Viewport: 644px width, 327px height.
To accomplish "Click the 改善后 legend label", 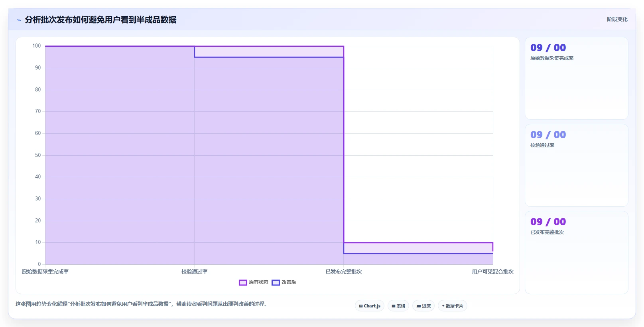I will [289, 282].
